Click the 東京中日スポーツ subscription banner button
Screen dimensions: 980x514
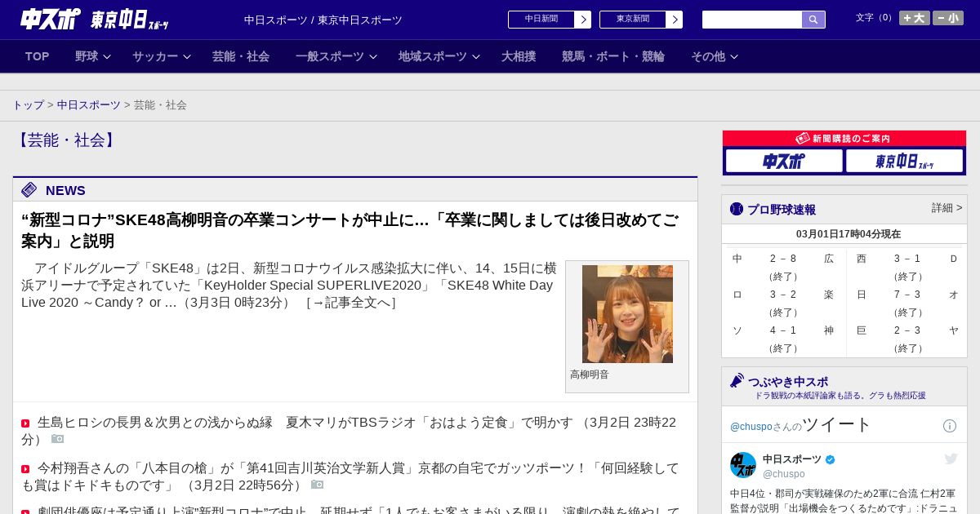(x=904, y=161)
